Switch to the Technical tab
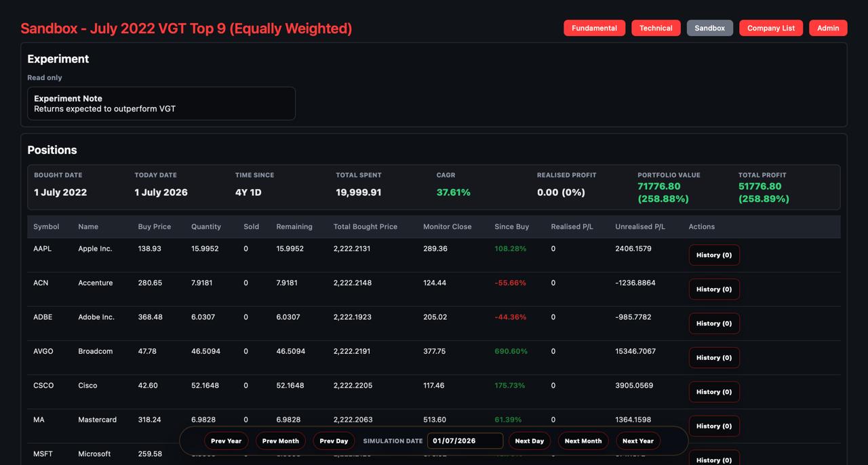 coord(656,28)
